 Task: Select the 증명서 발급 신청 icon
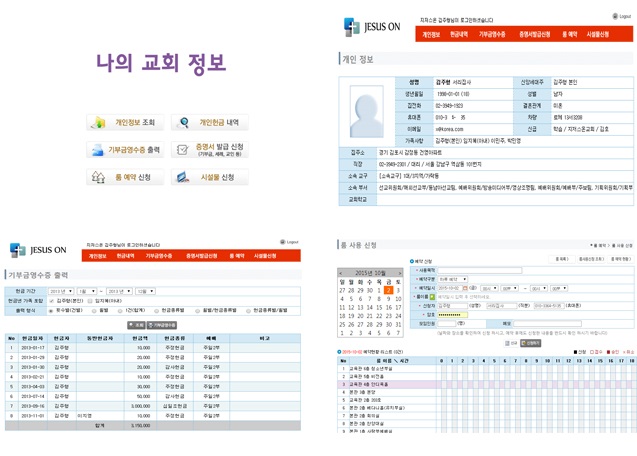click(183, 150)
